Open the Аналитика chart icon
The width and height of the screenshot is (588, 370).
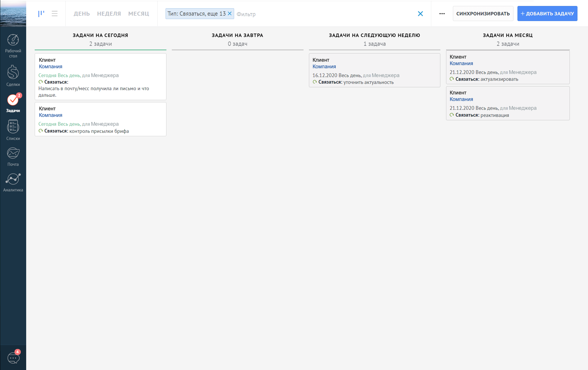(x=13, y=179)
